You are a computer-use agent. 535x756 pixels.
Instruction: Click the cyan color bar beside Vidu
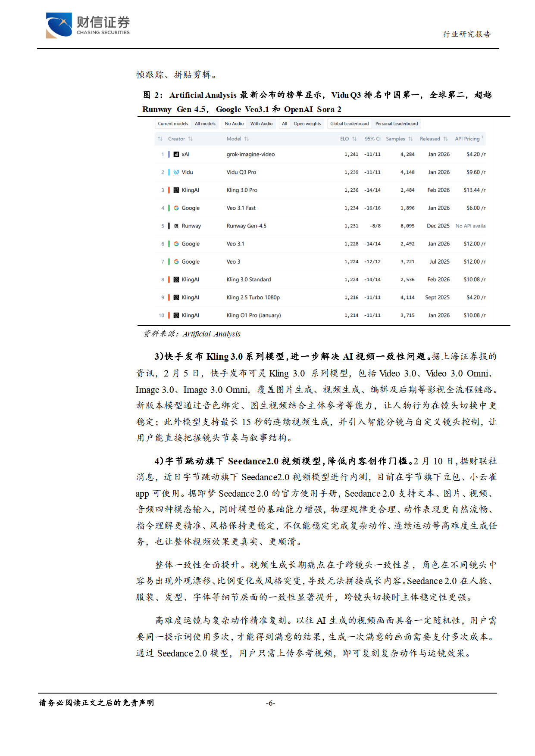[x=169, y=172]
